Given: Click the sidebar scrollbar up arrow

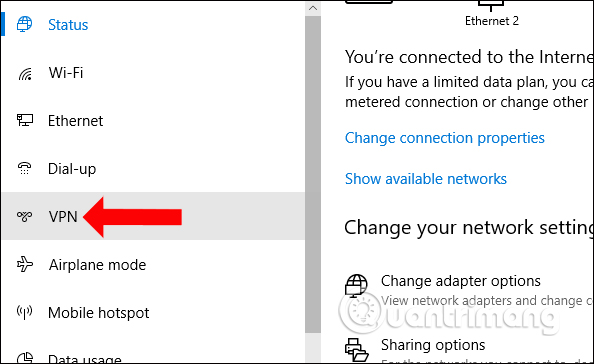Looking at the screenshot, I should pos(313,8).
